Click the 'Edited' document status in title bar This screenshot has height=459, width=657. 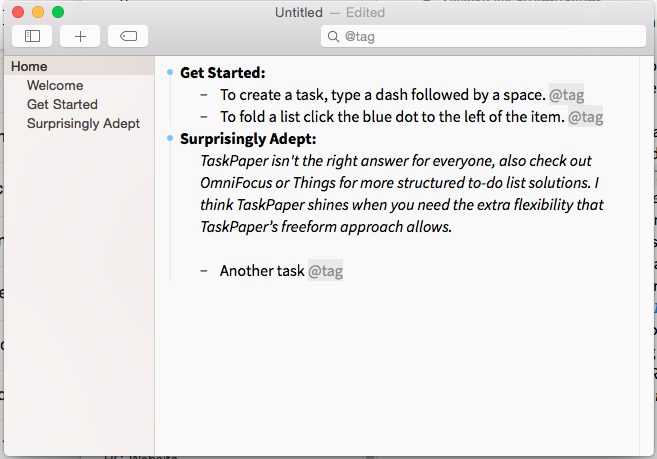click(365, 13)
